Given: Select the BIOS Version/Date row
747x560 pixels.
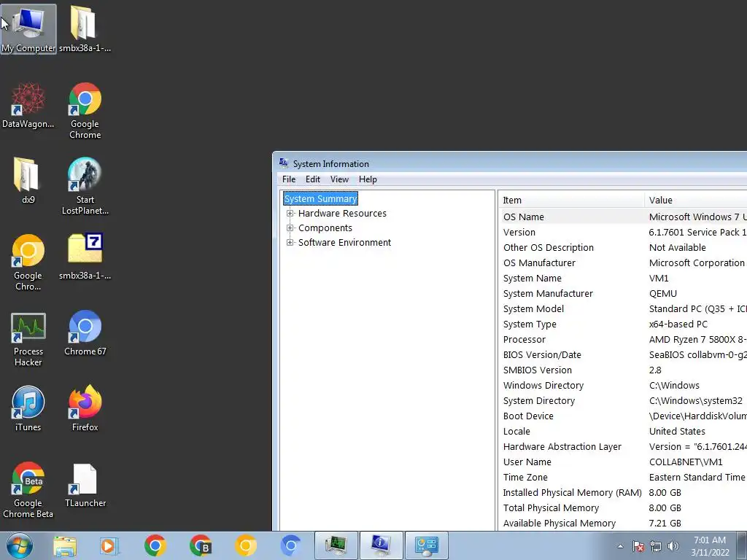Looking at the screenshot, I should (x=623, y=355).
